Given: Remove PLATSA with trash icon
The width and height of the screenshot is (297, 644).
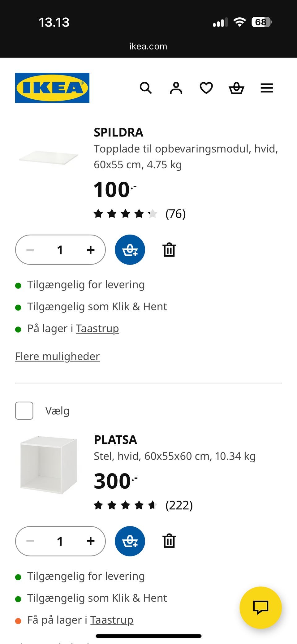Looking at the screenshot, I should pyautogui.click(x=169, y=541).
